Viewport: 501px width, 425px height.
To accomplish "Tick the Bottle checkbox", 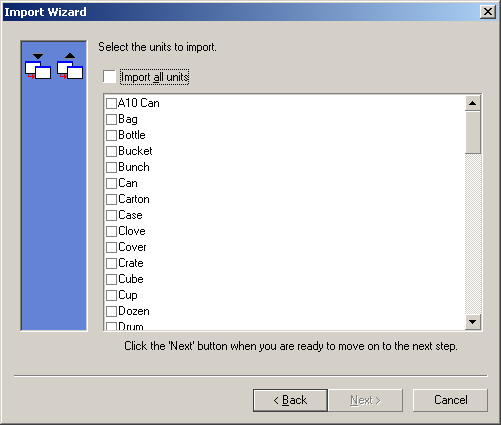I will tap(111, 135).
